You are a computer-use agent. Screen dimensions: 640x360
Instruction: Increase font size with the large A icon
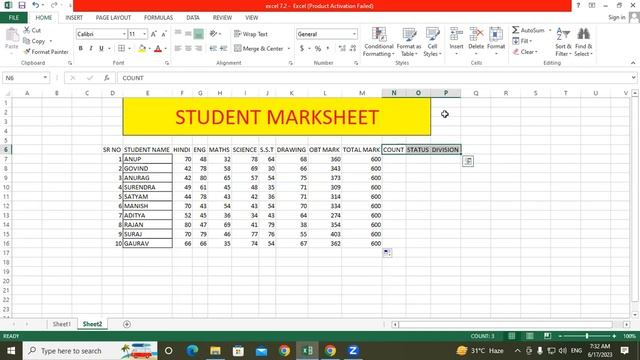pyautogui.click(x=154, y=34)
